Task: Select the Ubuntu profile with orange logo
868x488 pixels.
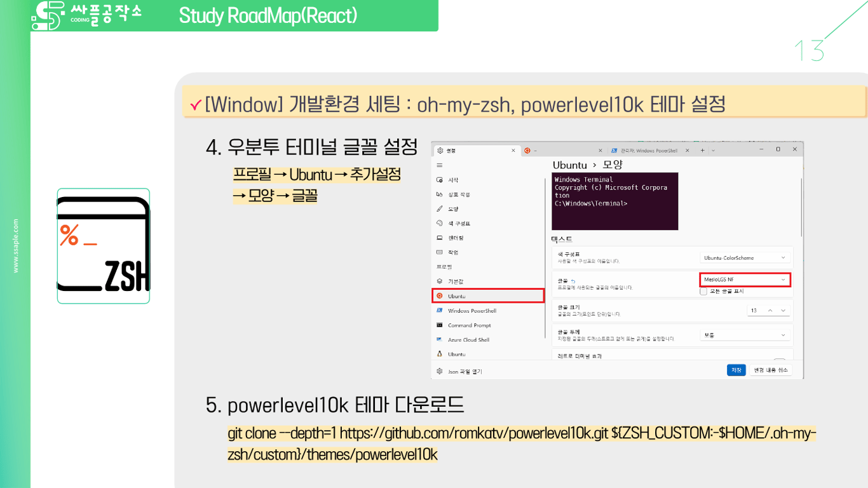Action: pos(488,296)
